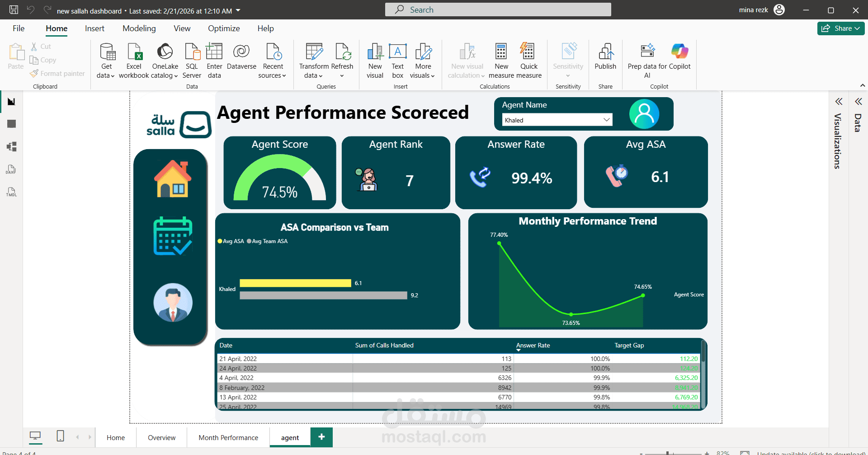The image size is (868, 455).
Task: Switch to Table view in left sidebar
Action: (12, 124)
